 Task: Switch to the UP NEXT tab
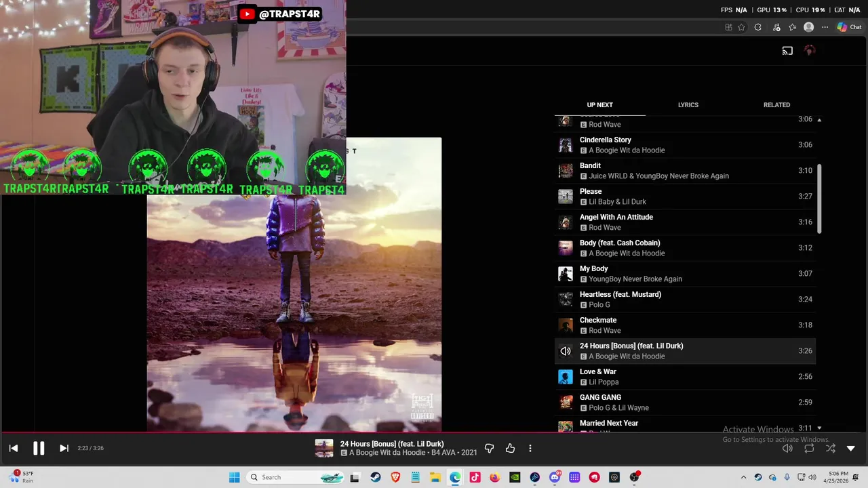(599, 105)
